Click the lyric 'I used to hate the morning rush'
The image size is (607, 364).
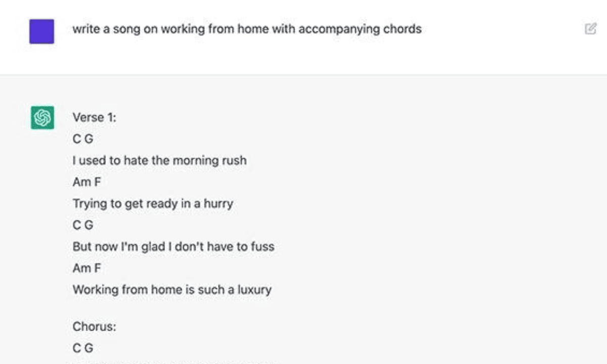click(x=159, y=161)
